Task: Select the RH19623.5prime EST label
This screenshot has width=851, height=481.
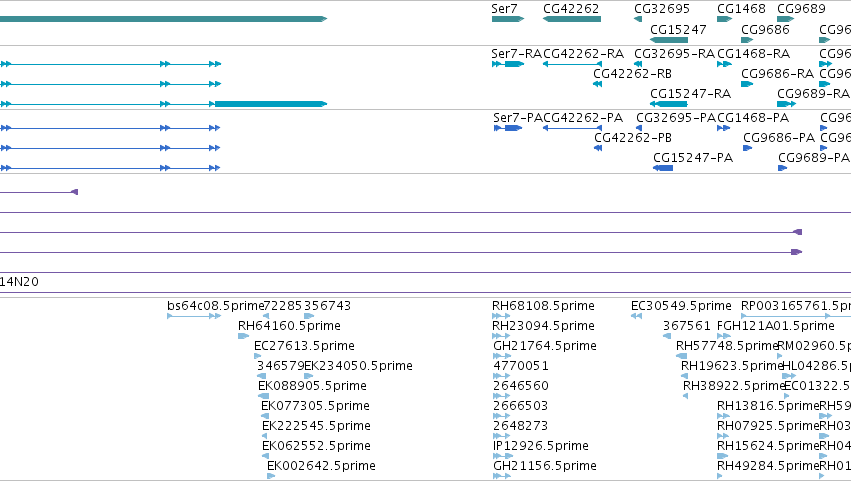Action: point(732,366)
